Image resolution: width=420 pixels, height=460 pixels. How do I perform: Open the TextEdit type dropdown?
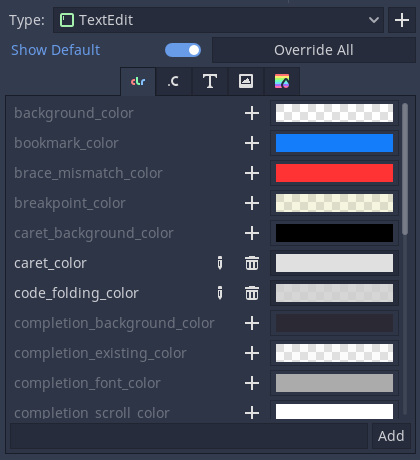218,20
